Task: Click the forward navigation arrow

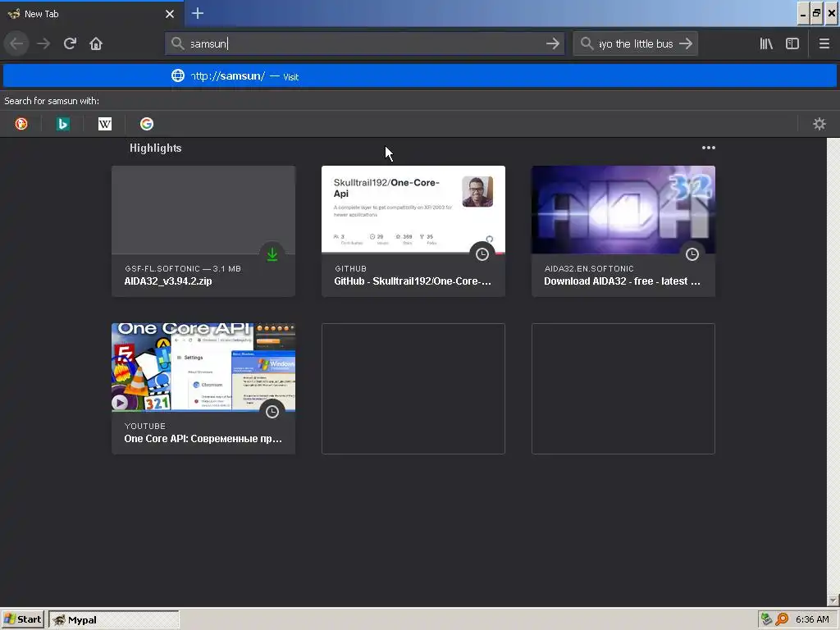Action: click(x=43, y=43)
